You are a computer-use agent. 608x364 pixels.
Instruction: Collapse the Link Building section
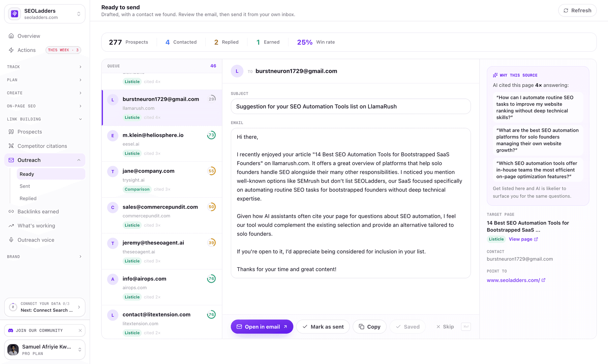click(x=45, y=119)
